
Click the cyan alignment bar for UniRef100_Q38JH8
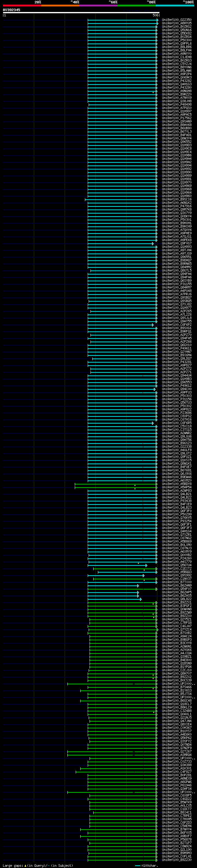click(x=122, y=101)
